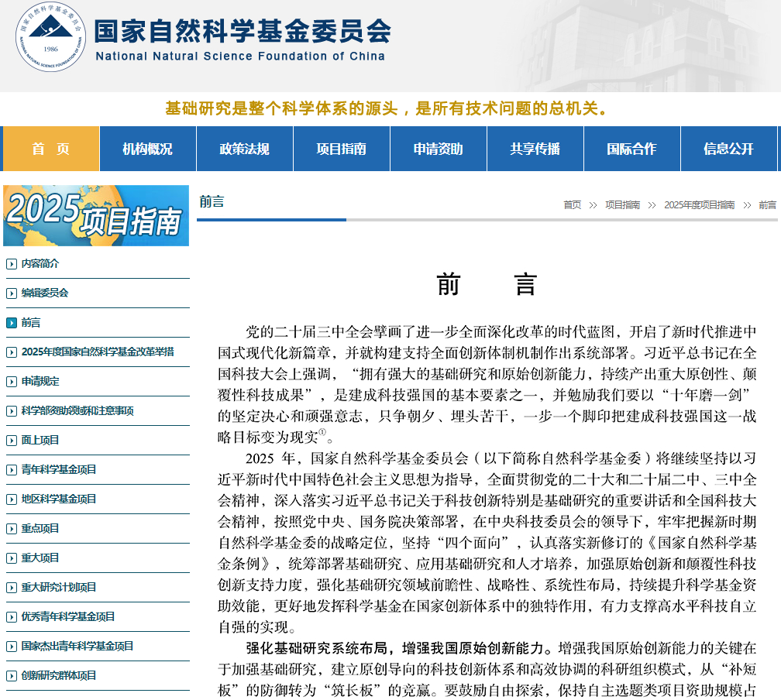
Task: Open the 首页 navigation tab
Action: 51,149
